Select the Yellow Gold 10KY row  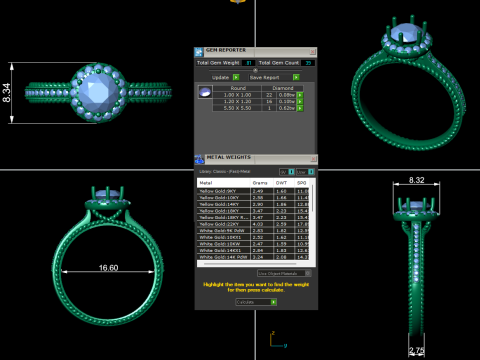(253, 198)
